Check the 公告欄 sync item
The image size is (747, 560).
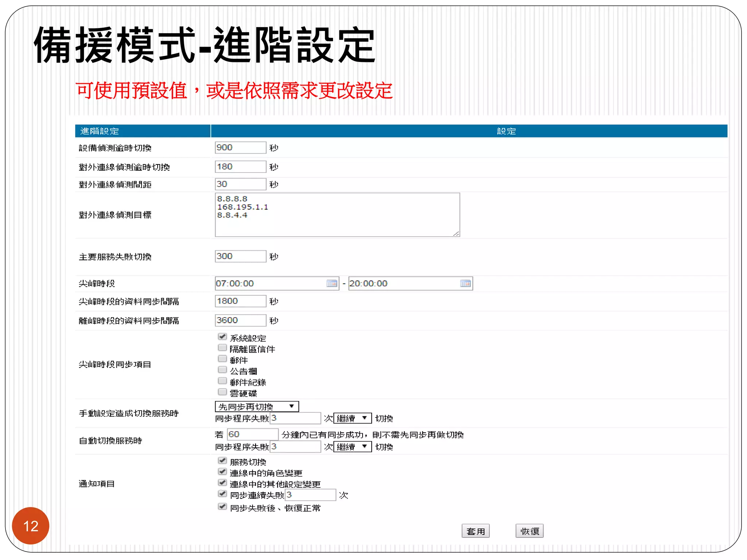[x=222, y=370]
